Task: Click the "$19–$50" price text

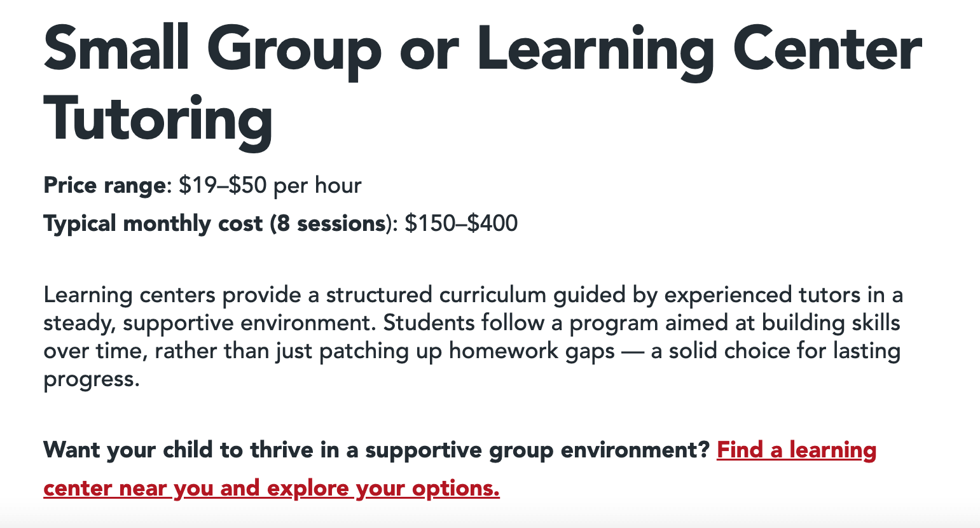Action: pyautogui.click(x=223, y=186)
